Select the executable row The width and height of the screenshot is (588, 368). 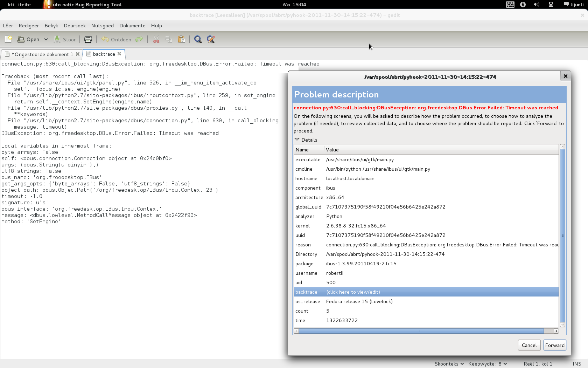(x=426, y=159)
